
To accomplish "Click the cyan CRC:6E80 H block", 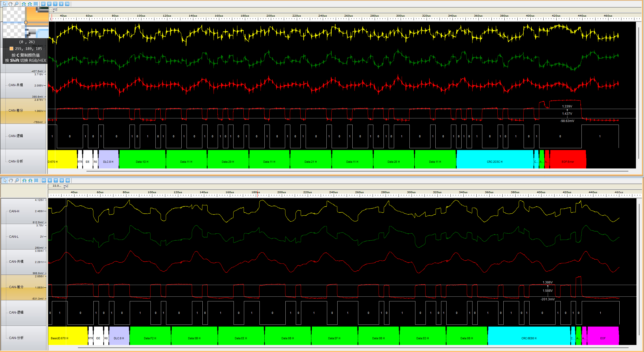I will click(529, 336).
